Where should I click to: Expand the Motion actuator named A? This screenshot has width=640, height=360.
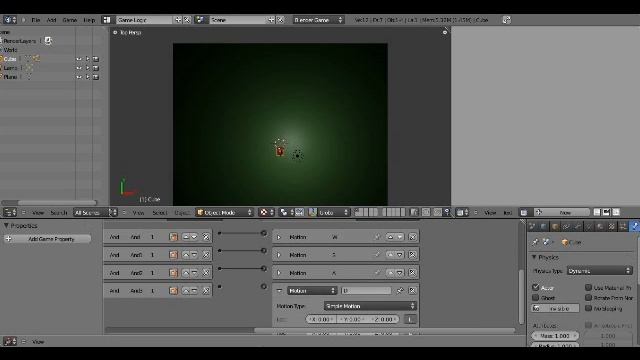[279, 273]
